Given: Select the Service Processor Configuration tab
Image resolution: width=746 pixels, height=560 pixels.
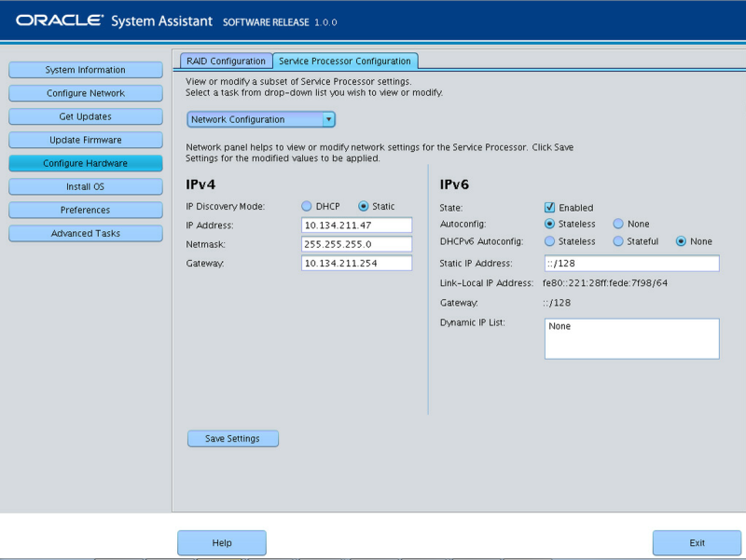Looking at the screenshot, I should [x=345, y=61].
